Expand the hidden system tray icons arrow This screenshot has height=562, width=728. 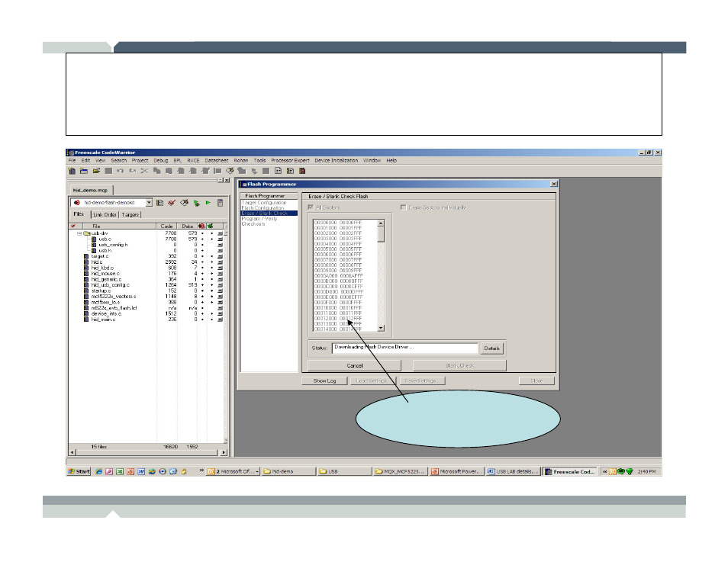[x=604, y=471]
